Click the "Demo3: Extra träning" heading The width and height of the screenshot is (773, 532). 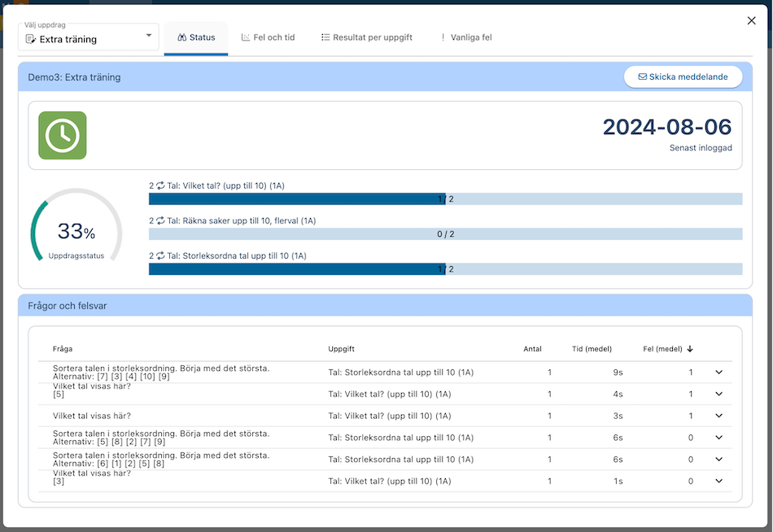click(74, 77)
